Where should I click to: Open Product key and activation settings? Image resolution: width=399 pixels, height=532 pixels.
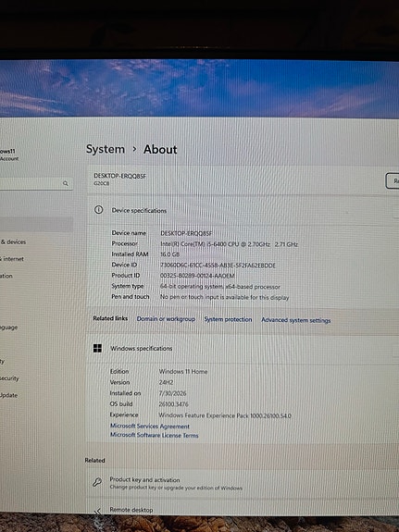pos(243,483)
